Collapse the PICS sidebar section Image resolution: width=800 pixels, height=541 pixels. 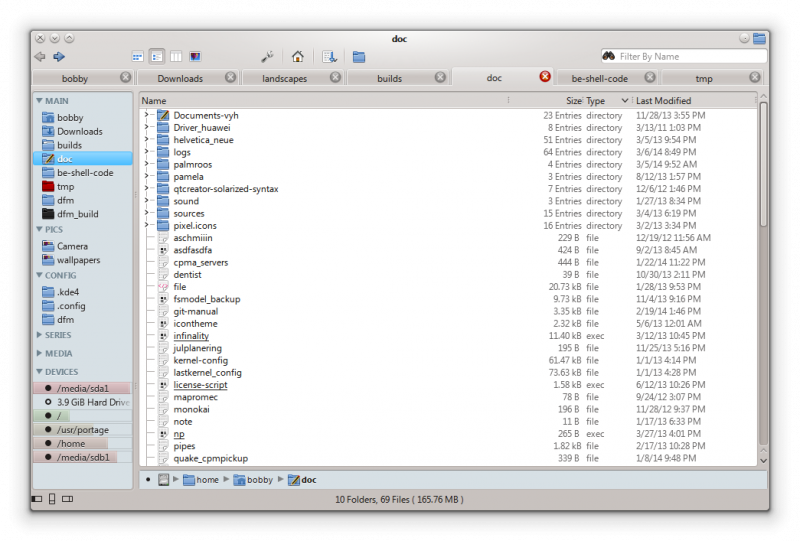pyautogui.click(x=39, y=230)
